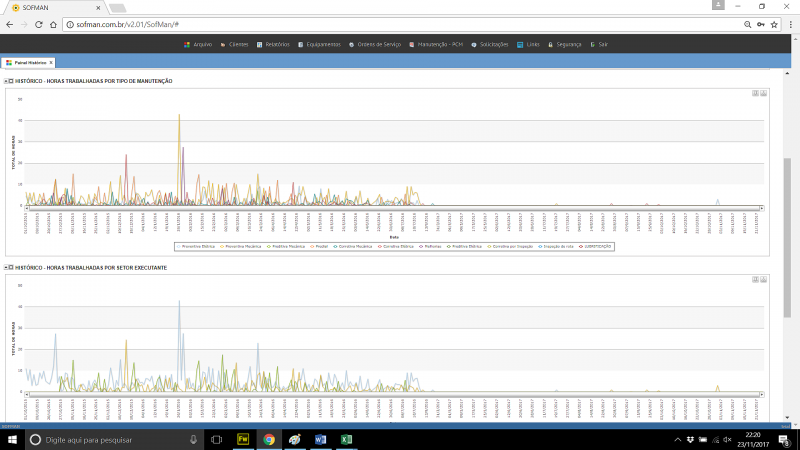The image size is (800, 450).
Task: Close the Painel Histórico tab
Action: [x=51, y=62]
